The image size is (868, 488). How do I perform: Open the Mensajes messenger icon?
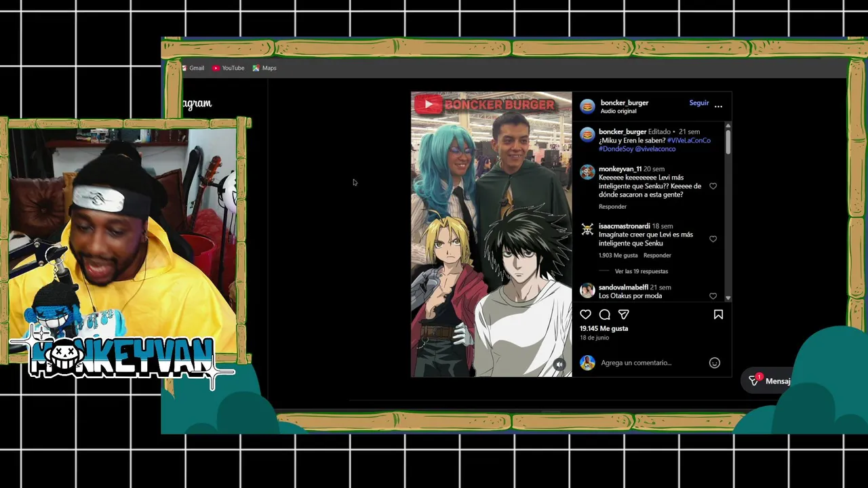[x=754, y=381]
